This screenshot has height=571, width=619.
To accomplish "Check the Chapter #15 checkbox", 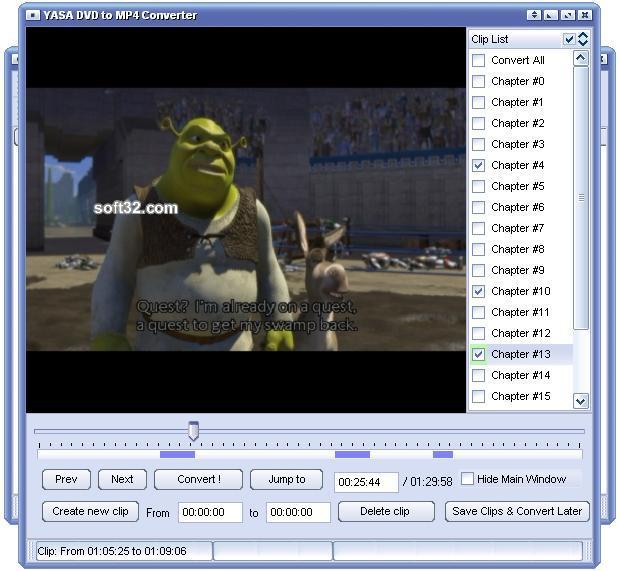I will [478, 396].
